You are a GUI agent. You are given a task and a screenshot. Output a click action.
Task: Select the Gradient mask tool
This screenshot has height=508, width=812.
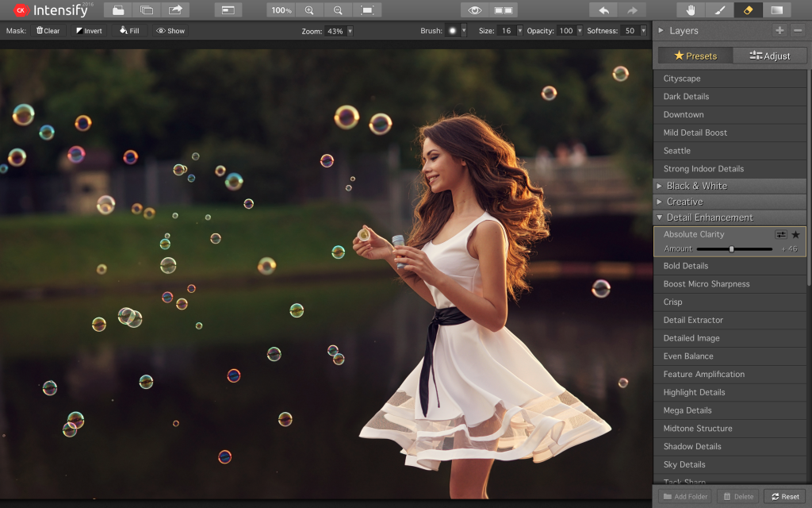[x=776, y=10]
